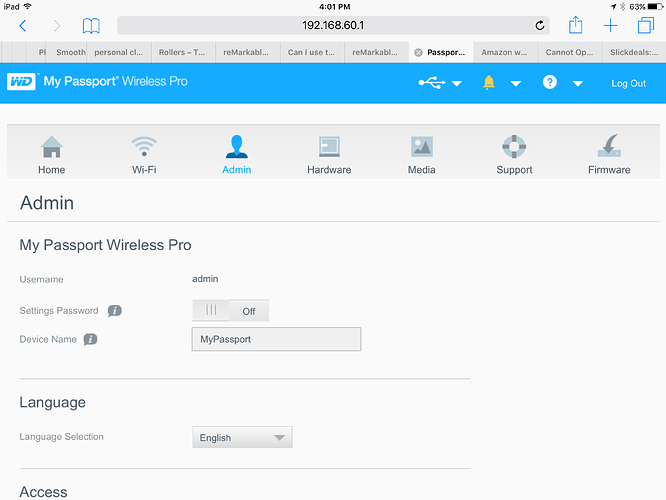
Task: Close the Passport tab with x
Action: coord(418,53)
